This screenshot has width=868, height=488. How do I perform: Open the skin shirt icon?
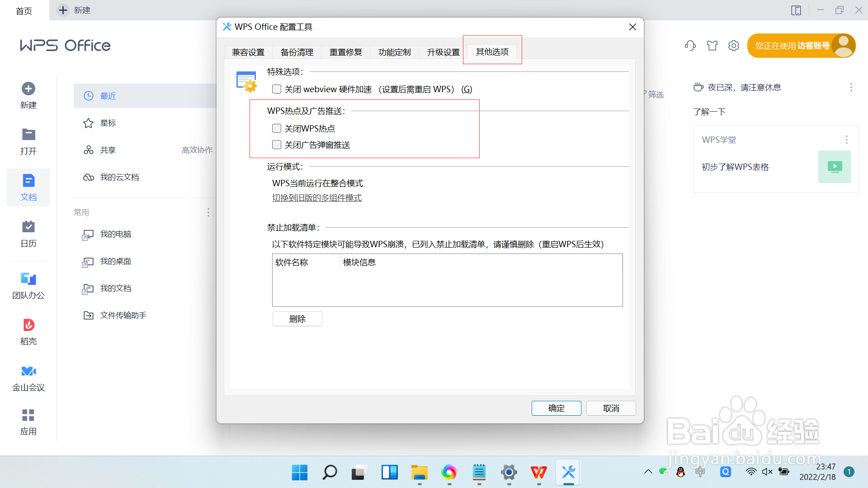click(712, 45)
